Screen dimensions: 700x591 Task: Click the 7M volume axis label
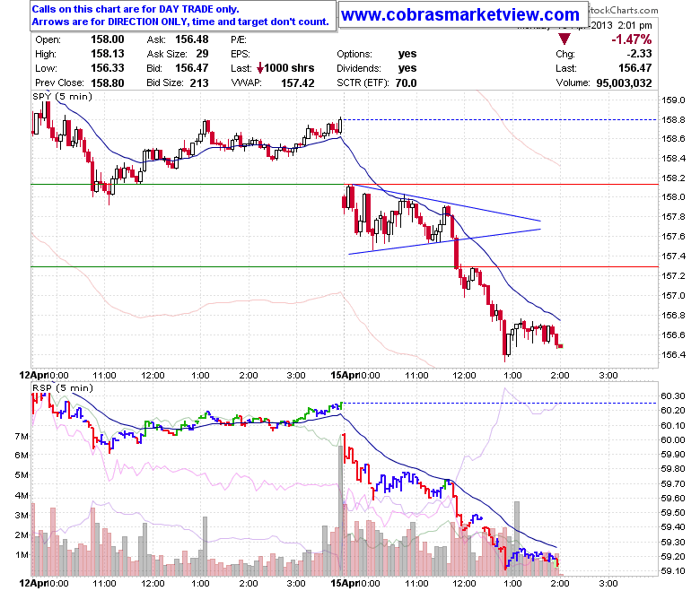click(x=22, y=436)
